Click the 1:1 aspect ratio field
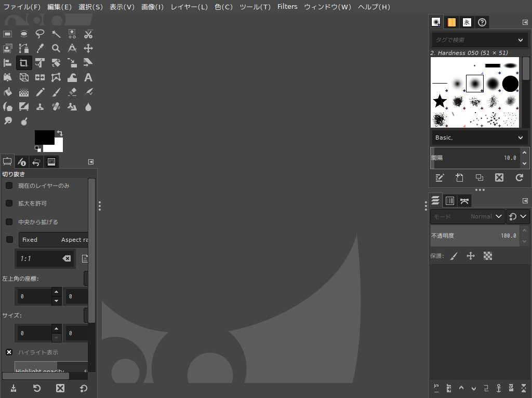Screen dimensions: 532x398 click(45, 258)
